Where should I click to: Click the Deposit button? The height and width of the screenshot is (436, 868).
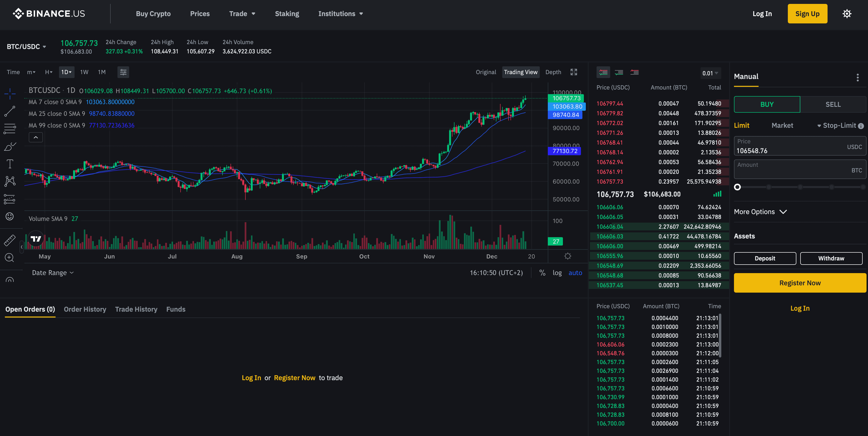point(764,258)
